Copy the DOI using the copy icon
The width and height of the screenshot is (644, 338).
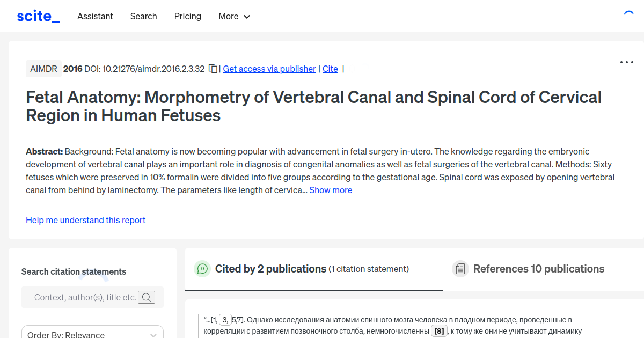pos(213,69)
